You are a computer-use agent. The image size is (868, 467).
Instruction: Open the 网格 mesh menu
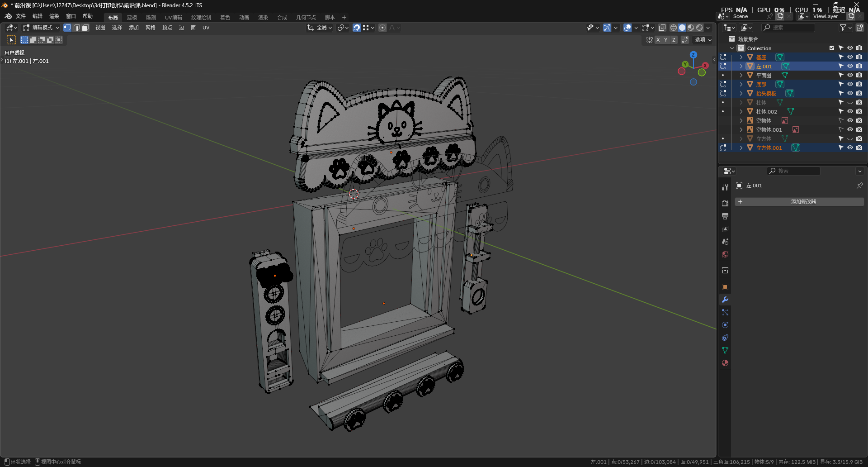(151, 28)
